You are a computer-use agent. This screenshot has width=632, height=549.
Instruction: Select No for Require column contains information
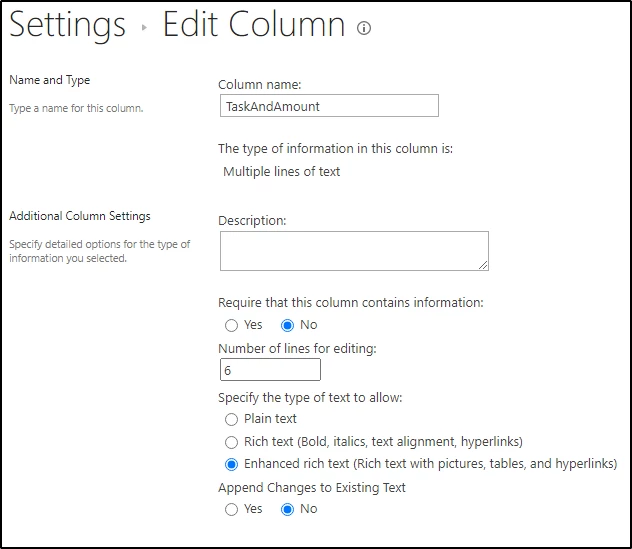point(287,325)
